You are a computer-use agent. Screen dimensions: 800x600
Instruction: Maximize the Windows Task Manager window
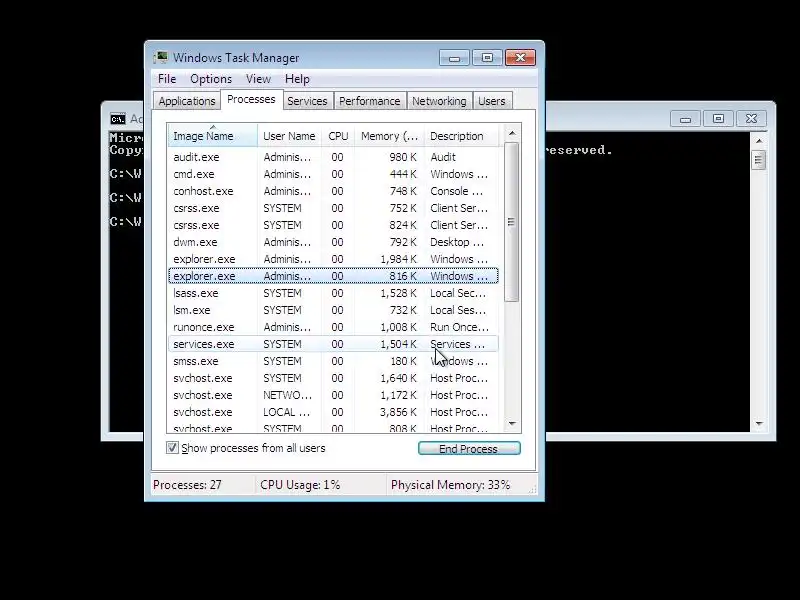coord(487,58)
